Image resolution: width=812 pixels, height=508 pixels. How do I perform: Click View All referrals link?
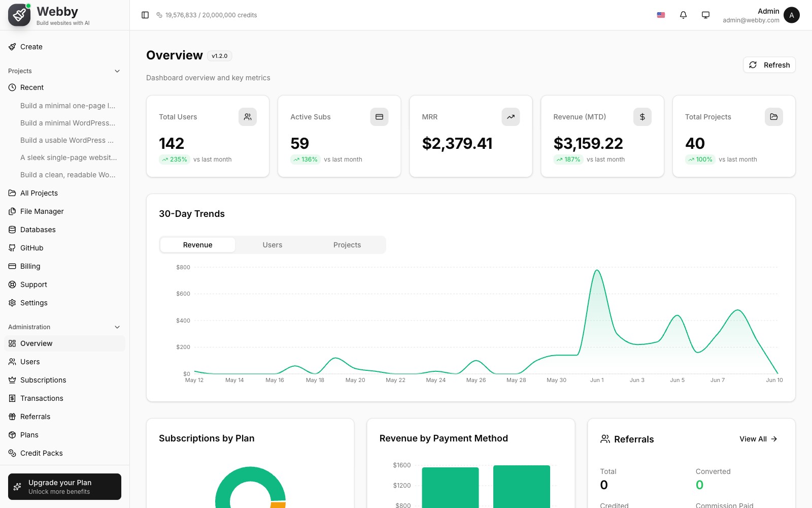[x=758, y=439]
